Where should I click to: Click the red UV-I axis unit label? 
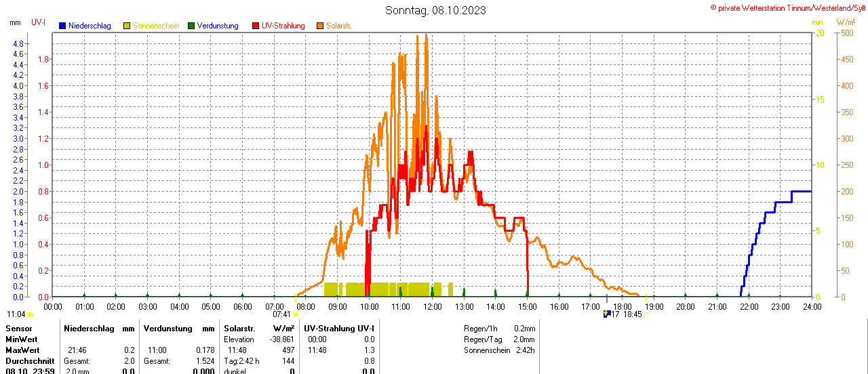click(x=39, y=22)
